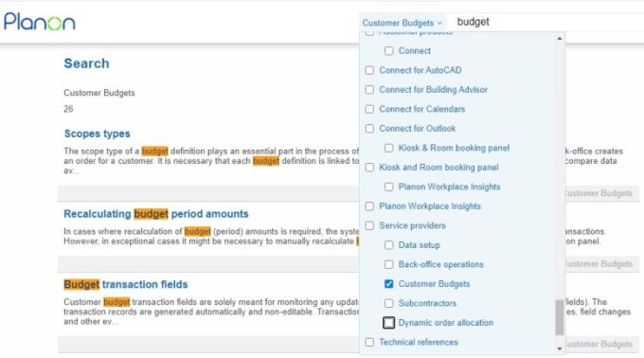Viewport: 644px width, 358px height.
Task: Open Recalculating budget period amounts result
Action: (x=156, y=214)
